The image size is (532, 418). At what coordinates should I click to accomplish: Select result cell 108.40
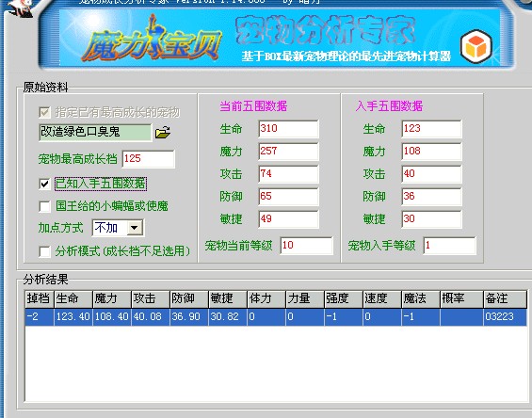click(112, 317)
